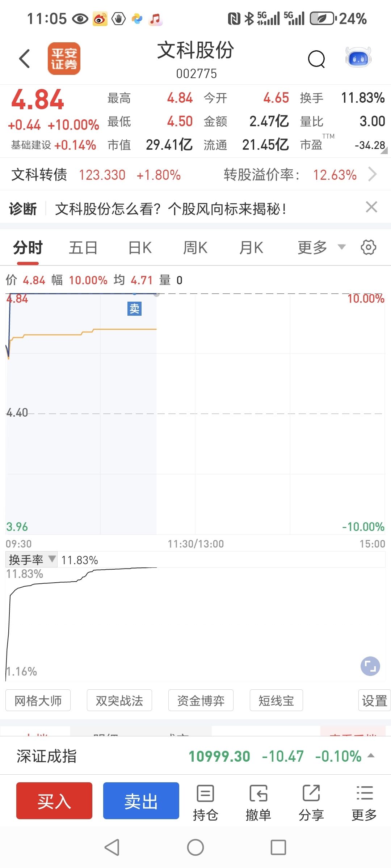Tap the back arrow icon
391x868 pixels.
[25, 59]
